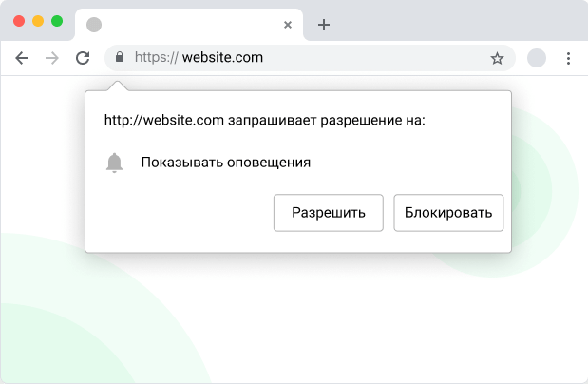Open the three-dot browser menu

click(568, 58)
